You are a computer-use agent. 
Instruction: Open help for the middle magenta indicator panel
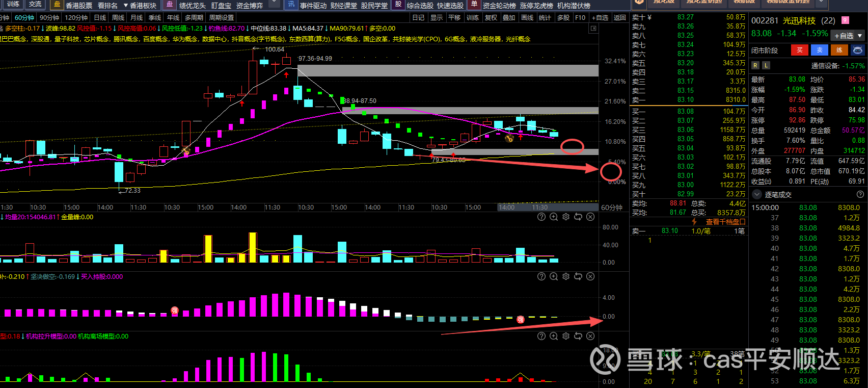pos(541,276)
